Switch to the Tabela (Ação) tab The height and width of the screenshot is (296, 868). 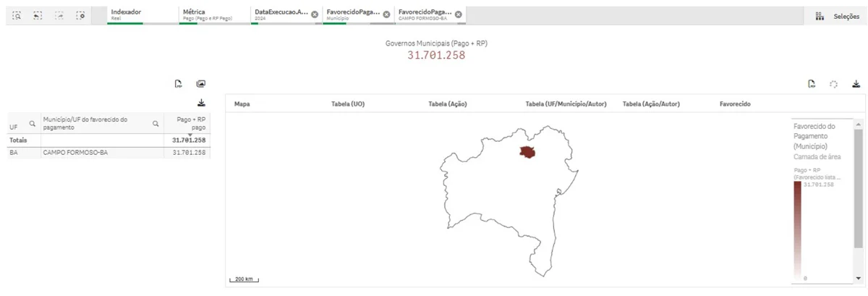448,104
